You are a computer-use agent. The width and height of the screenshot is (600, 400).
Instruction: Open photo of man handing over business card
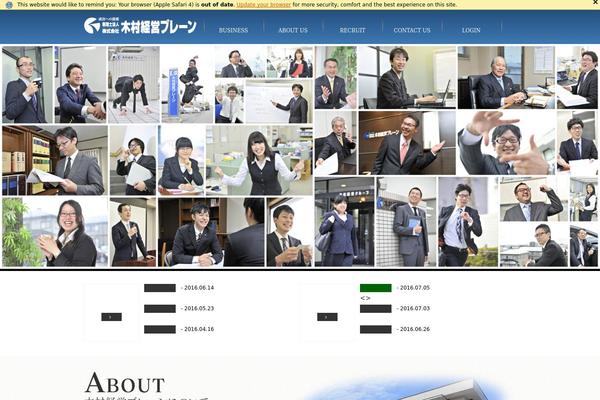pos(289,232)
